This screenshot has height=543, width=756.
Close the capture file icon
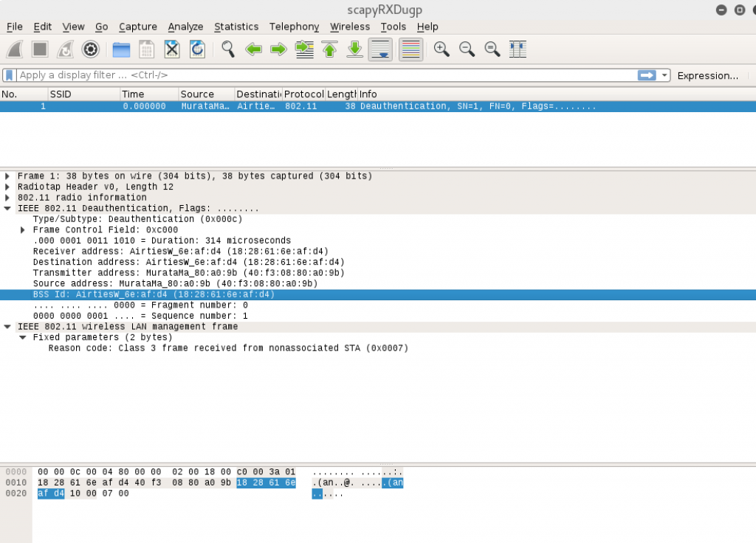pyautogui.click(x=172, y=49)
